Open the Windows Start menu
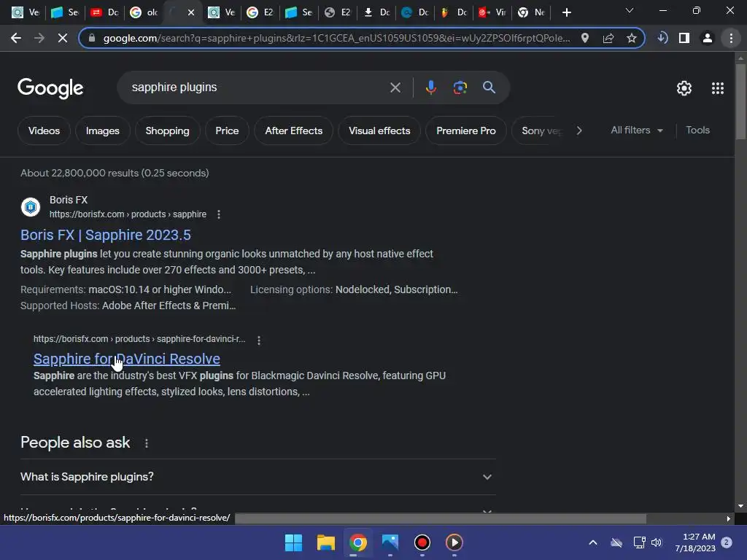 click(x=293, y=542)
